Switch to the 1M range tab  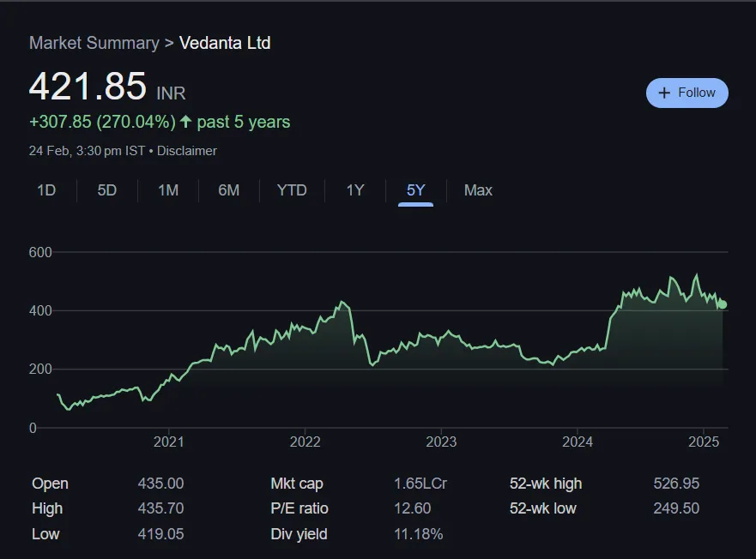point(168,190)
